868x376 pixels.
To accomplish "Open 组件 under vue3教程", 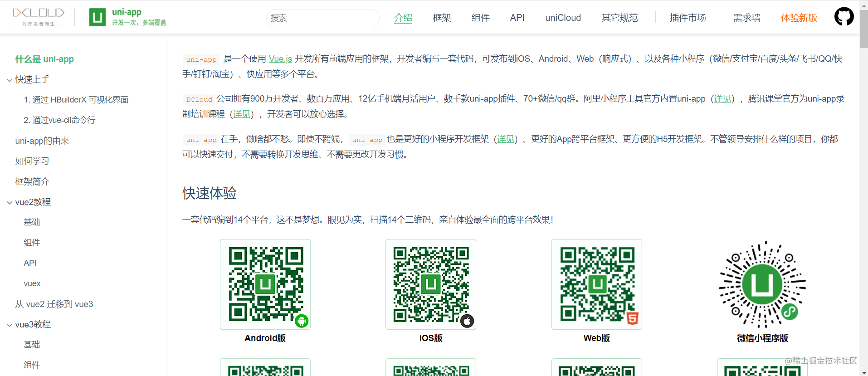I will (x=32, y=365).
